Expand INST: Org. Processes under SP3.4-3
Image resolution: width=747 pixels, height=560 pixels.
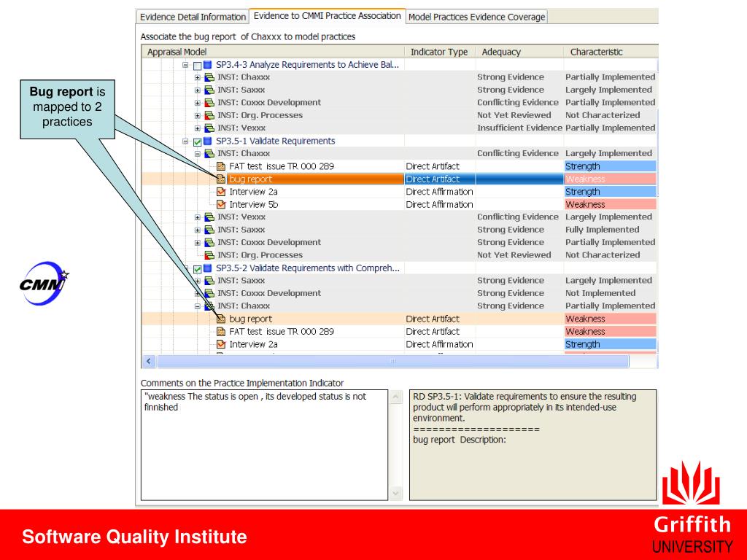tap(197, 115)
